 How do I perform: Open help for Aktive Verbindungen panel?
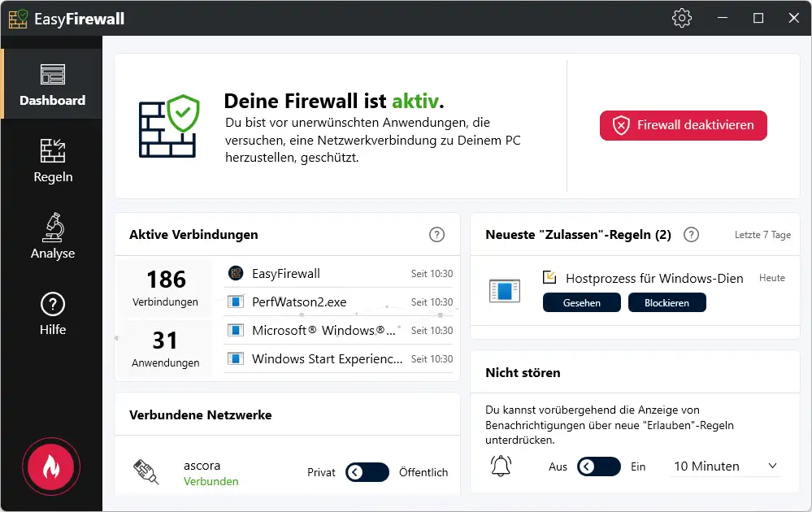point(436,235)
